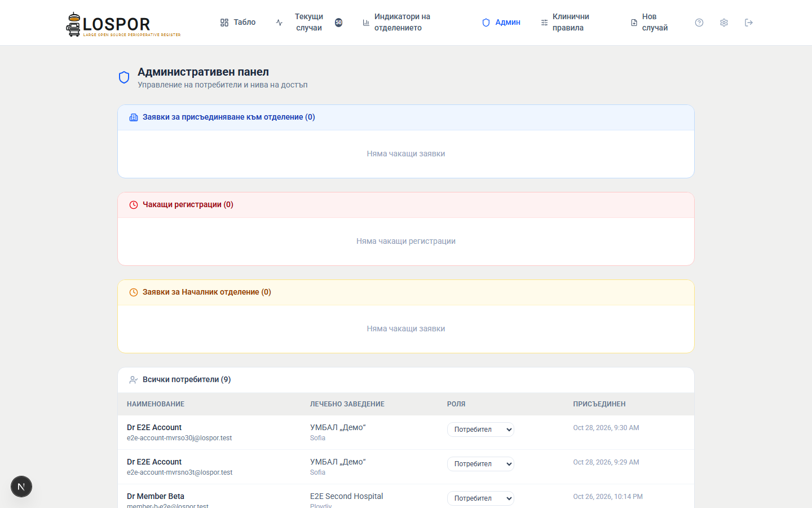
Task: Click the Присъединен column header
Action: click(x=599, y=404)
